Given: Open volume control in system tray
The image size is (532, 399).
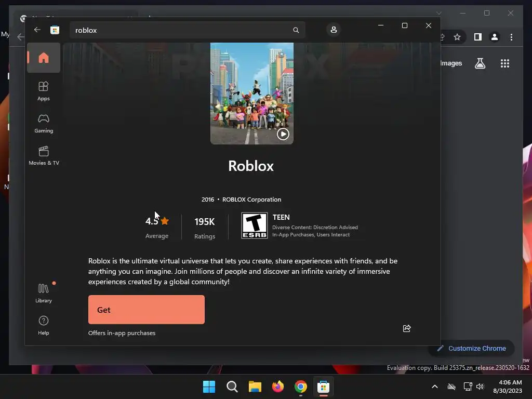Looking at the screenshot, I should pyautogui.click(x=480, y=387).
